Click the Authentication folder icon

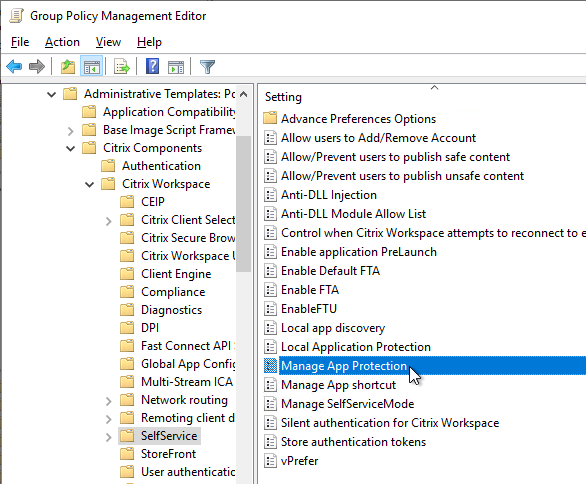(108, 166)
